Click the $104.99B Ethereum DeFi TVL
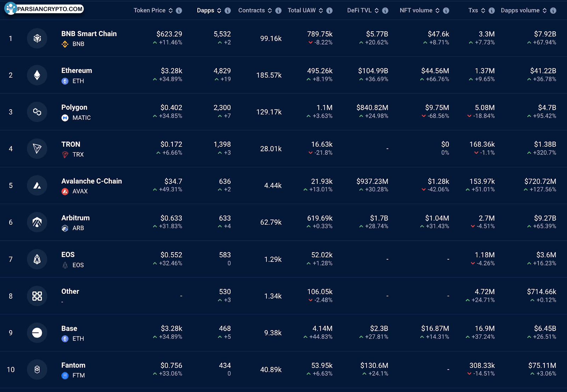The height and width of the screenshot is (392, 567). [x=373, y=71]
